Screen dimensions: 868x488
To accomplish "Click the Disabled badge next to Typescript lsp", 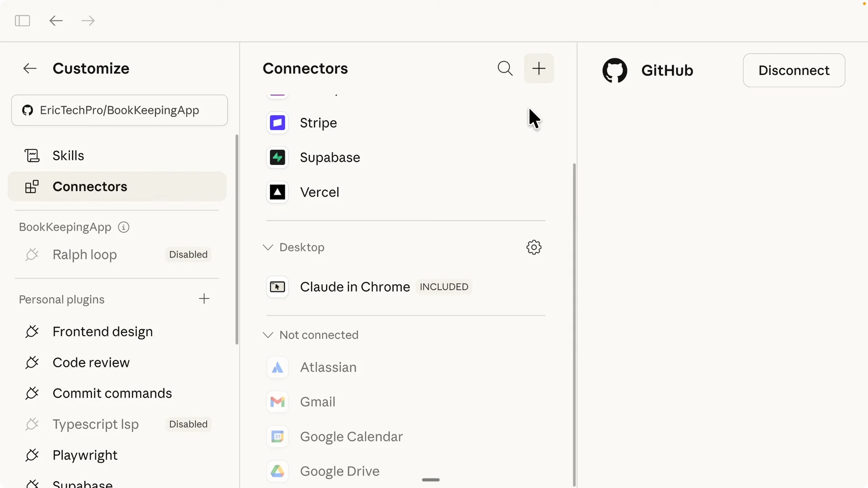I will coord(188,424).
